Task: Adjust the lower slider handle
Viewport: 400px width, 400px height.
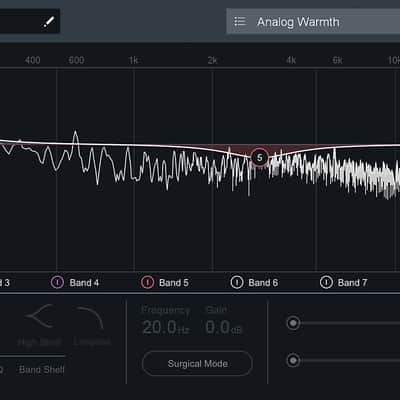Action: coord(293,360)
